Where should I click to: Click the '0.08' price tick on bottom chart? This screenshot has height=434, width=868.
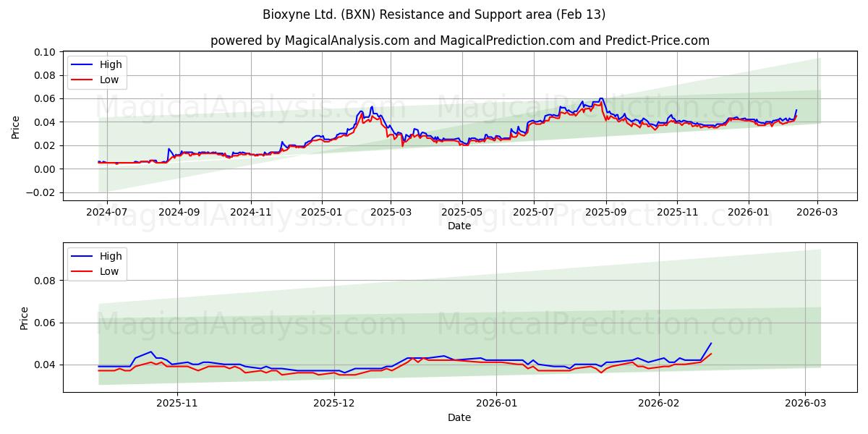pyautogui.click(x=45, y=281)
